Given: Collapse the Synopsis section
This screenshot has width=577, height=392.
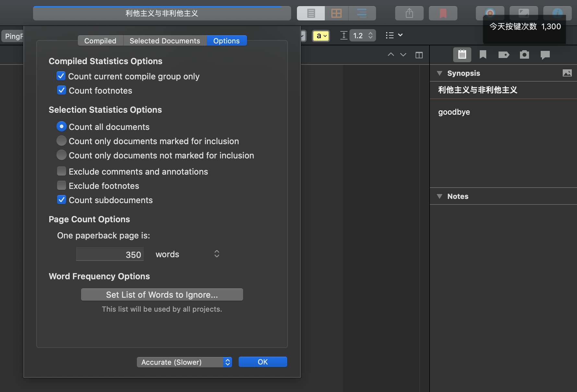Looking at the screenshot, I should [440, 73].
